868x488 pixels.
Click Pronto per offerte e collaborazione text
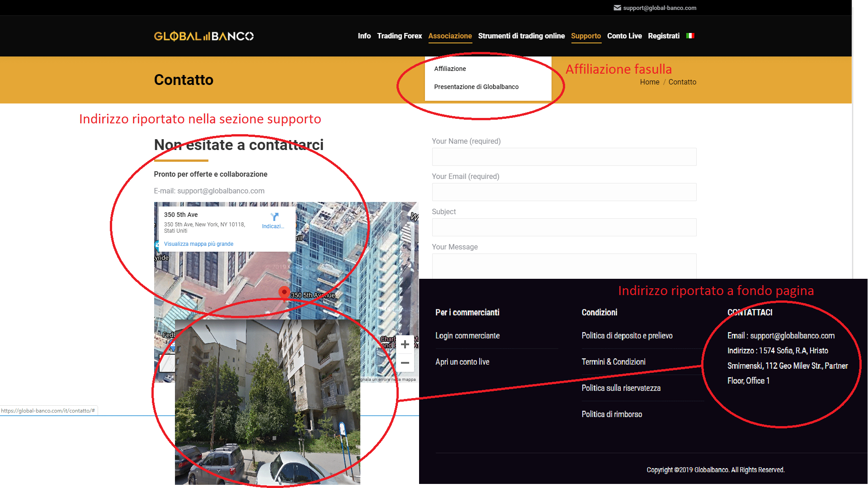pos(211,174)
